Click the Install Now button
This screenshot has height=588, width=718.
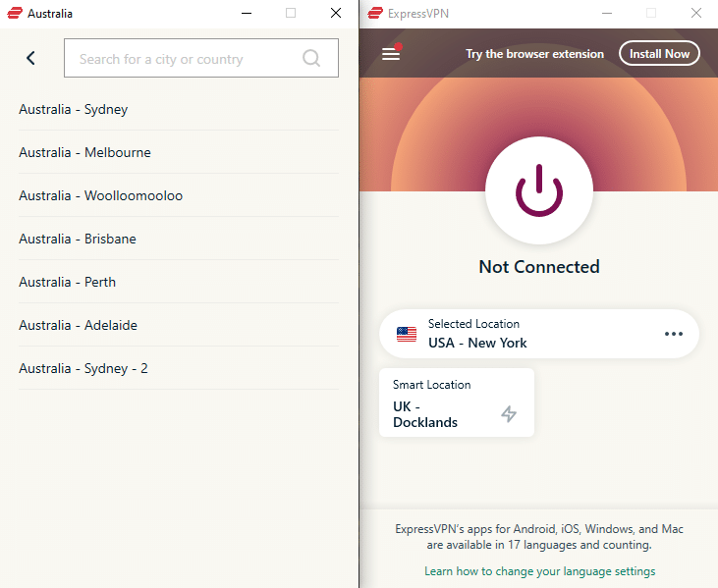(659, 54)
